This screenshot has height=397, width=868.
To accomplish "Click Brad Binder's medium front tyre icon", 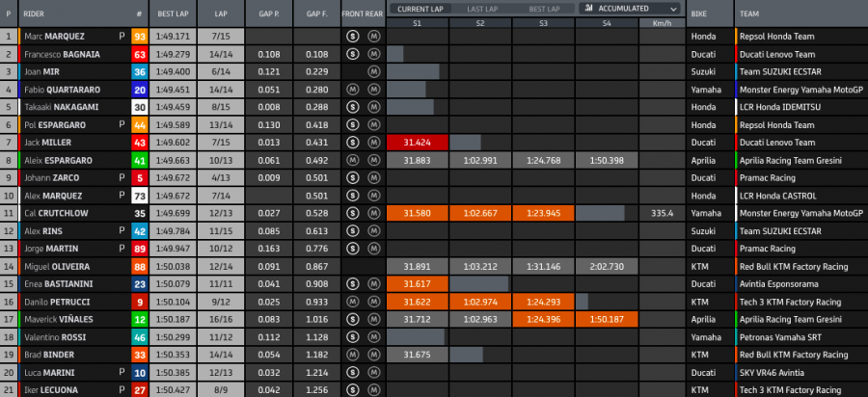I will [353, 357].
